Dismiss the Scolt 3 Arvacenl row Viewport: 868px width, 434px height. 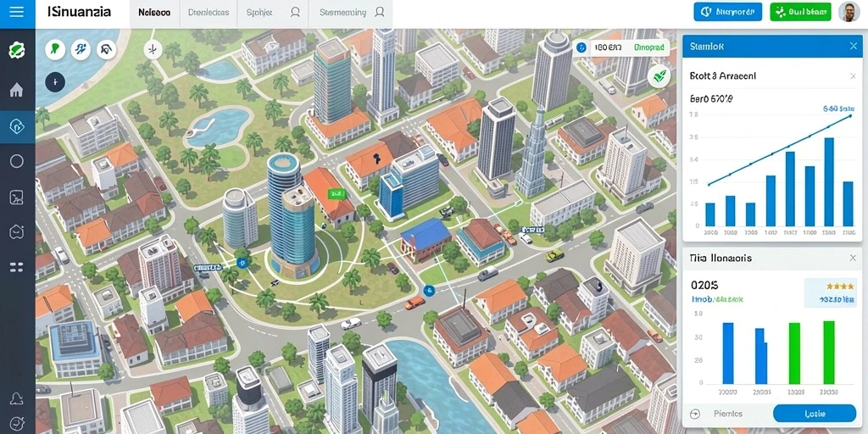[x=853, y=75]
